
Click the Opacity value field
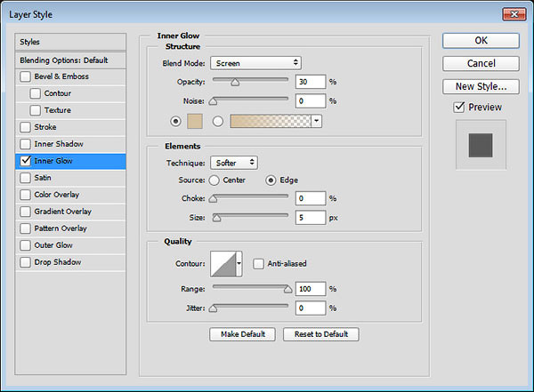(x=311, y=82)
